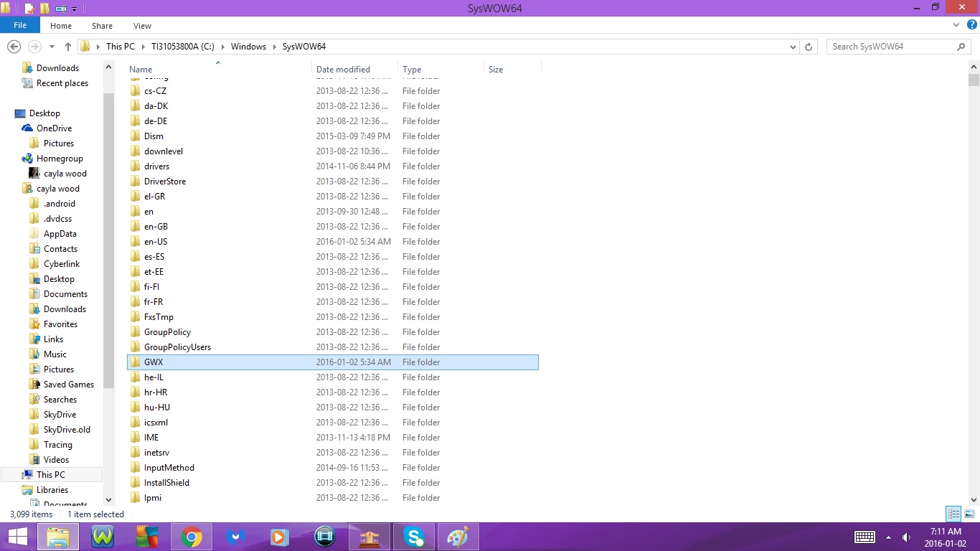Switch to the Share ribbon tab
Viewport: 980px width, 551px height.
[x=102, y=26]
